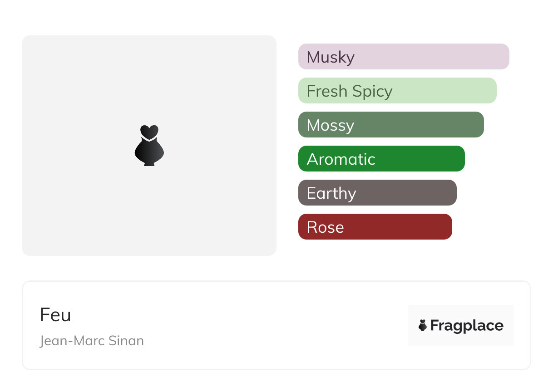
Task: Click the Fragplace wordmark text
Action: pos(467,325)
